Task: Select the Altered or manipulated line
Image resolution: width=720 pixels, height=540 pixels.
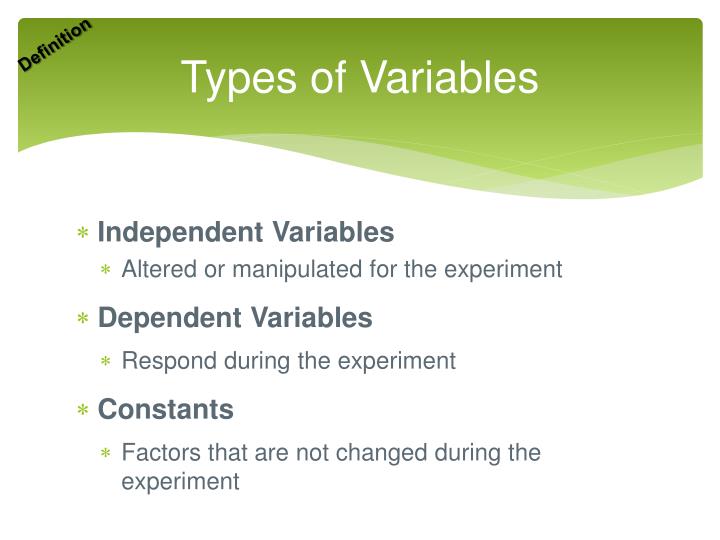Action: coord(341,269)
